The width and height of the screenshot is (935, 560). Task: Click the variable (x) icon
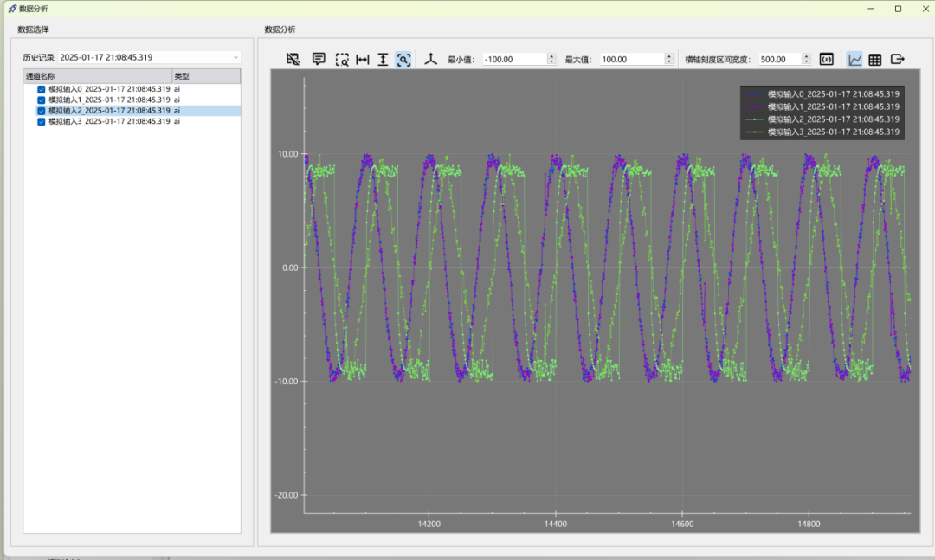coord(827,59)
